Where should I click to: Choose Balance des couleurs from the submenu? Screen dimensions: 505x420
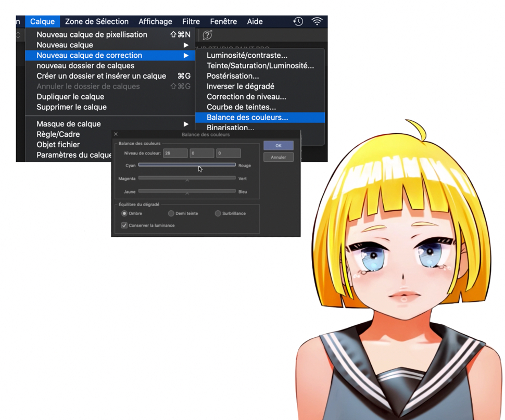pos(247,118)
